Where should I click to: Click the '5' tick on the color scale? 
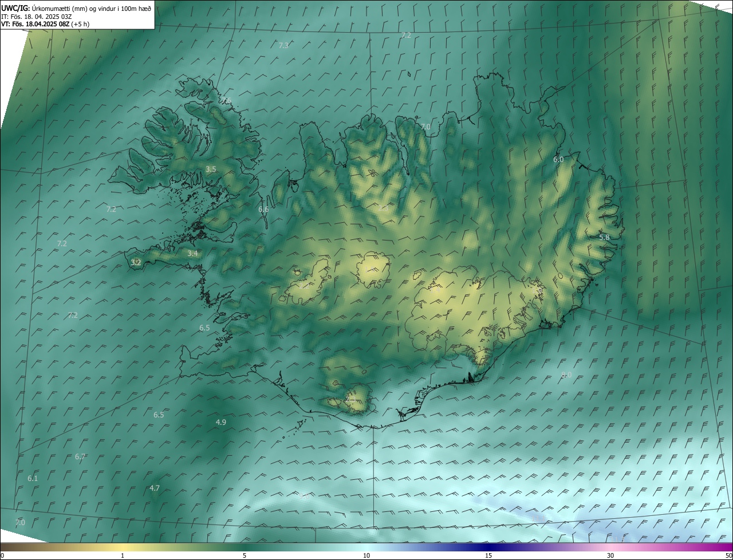[x=245, y=555]
